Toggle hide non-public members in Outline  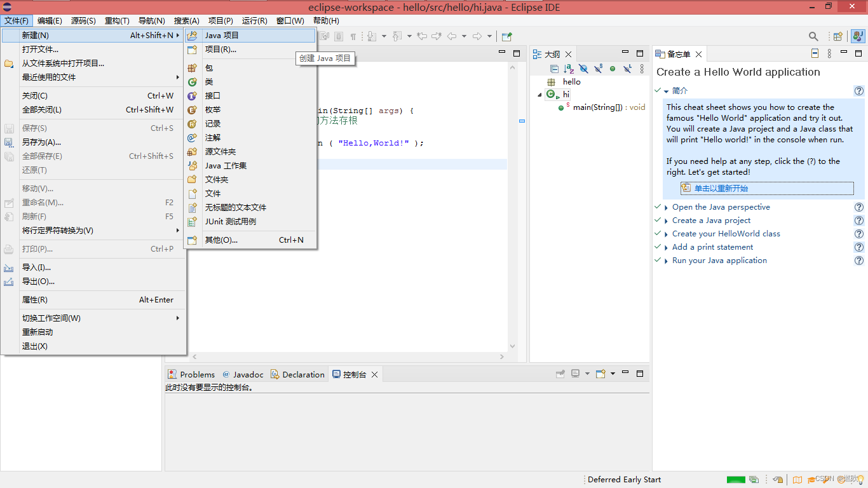pos(613,69)
